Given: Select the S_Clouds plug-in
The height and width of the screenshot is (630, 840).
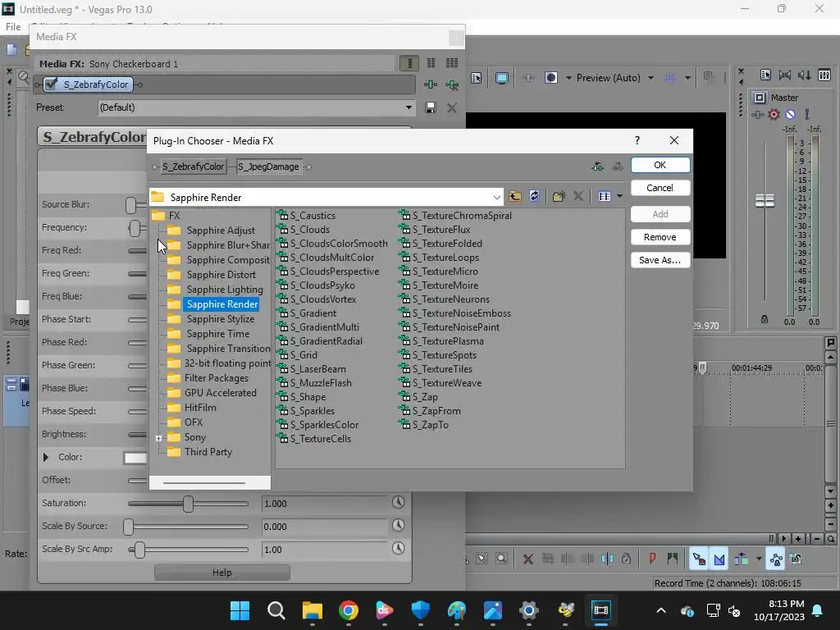Looking at the screenshot, I should click(310, 230).
